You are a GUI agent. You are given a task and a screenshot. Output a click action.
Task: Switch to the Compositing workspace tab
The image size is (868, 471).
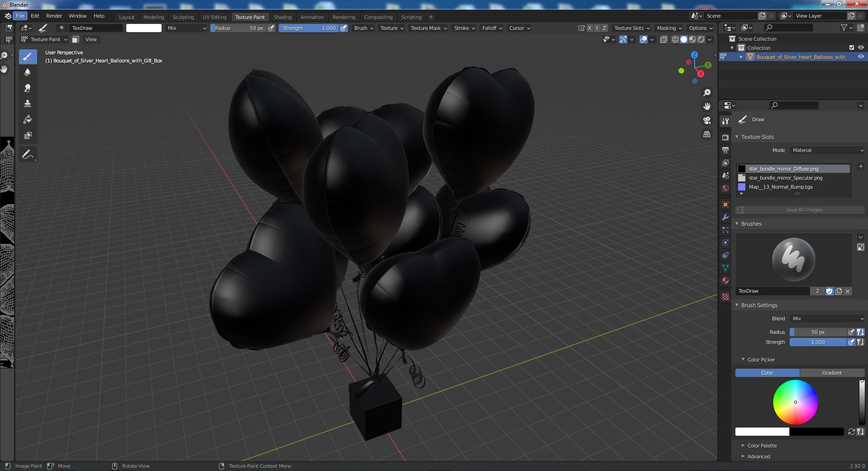[378, 17]
